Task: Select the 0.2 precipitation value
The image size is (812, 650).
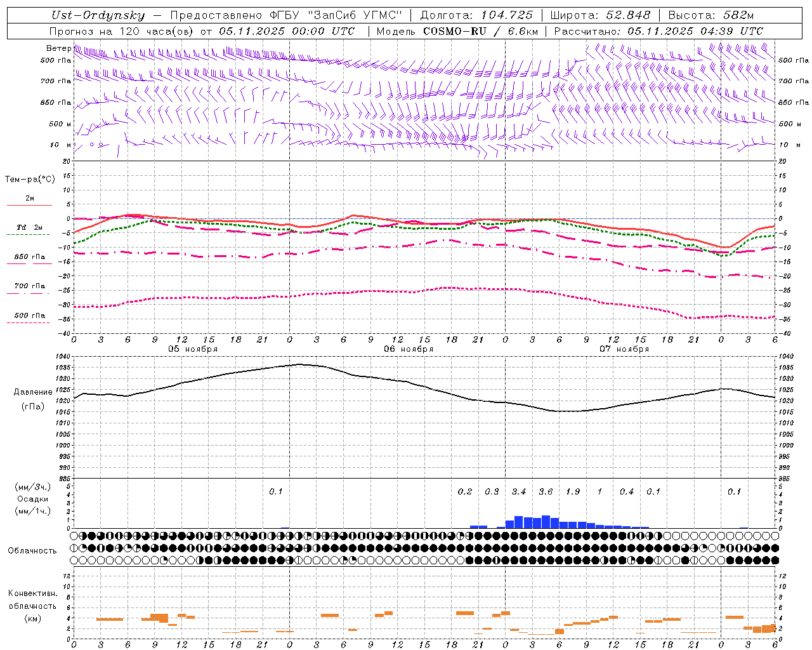Action: [465, 492]
